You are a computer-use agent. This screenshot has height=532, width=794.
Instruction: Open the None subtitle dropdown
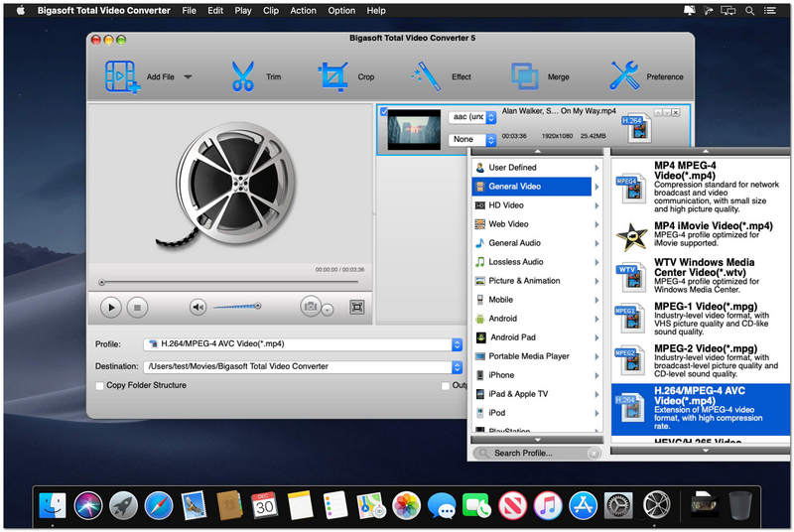coord(471,140)
